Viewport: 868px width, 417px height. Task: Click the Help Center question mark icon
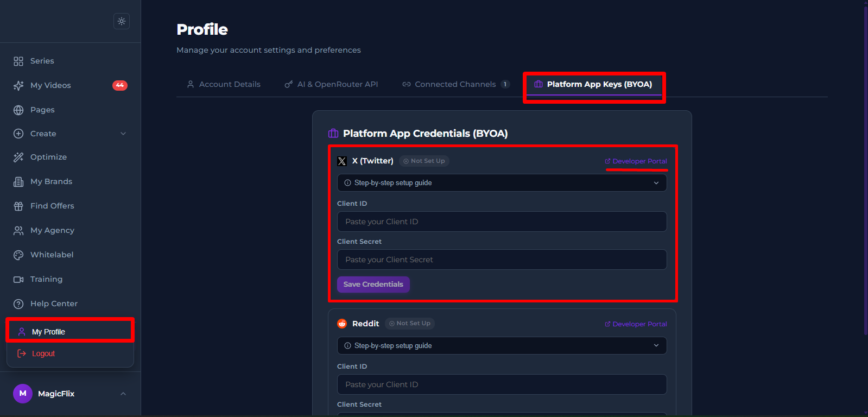[x=18, y=304]
